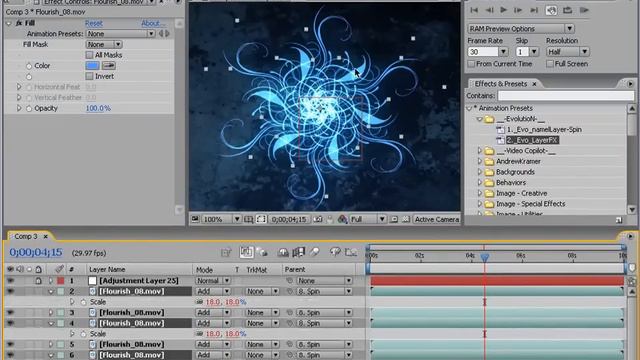
Task: Open the Fill Mask dropdown
Action: [x=104, y=44]
